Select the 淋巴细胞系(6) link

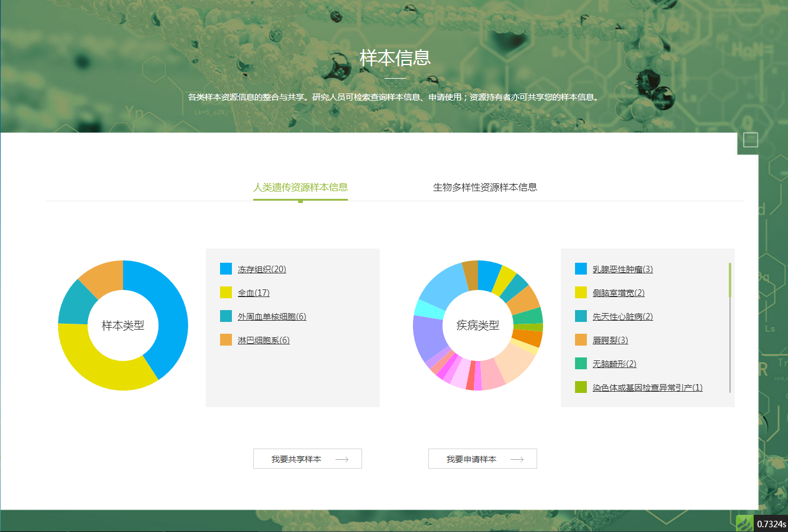coord(263,340)
